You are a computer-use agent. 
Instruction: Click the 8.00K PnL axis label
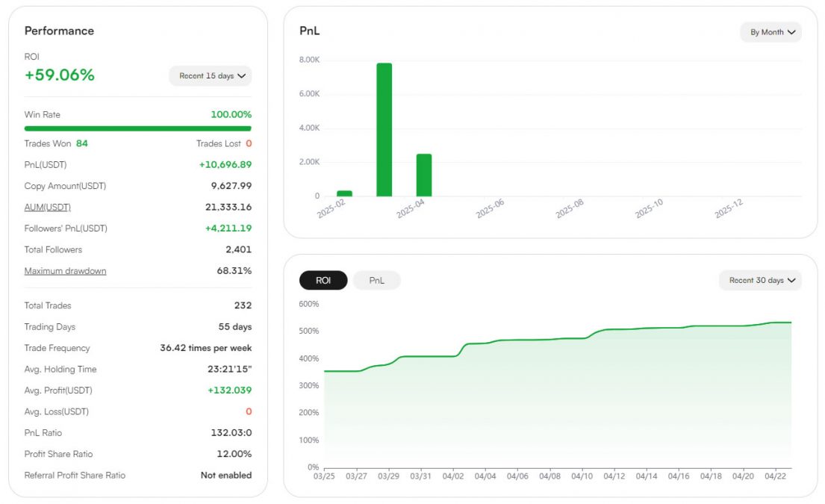pyautogui.click(x=309, y=60)
